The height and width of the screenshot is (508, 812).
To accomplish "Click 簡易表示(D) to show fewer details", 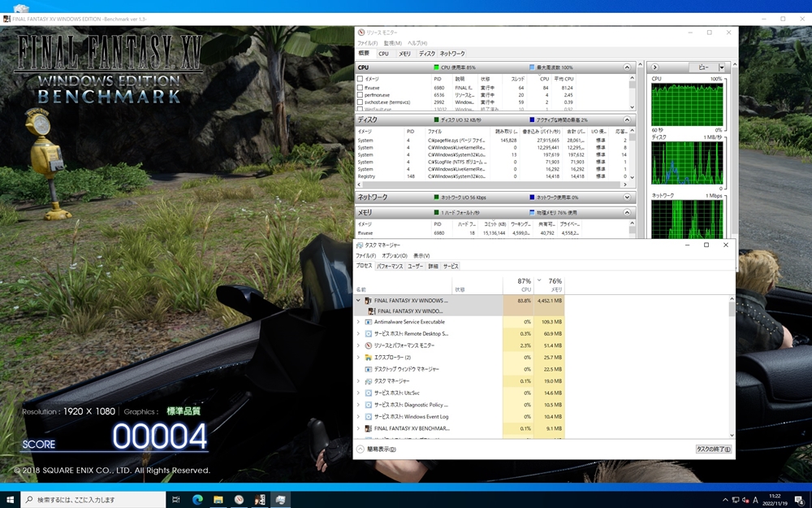I will pyautogui.click(x=377, y=449).
